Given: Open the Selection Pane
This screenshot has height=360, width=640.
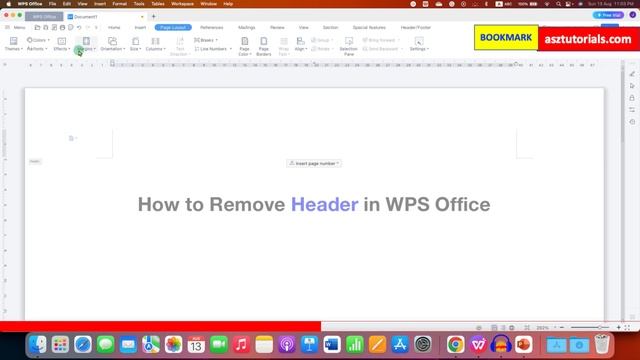Looking at the screenshot, I should pyautogui.click(x=349, y=46).
